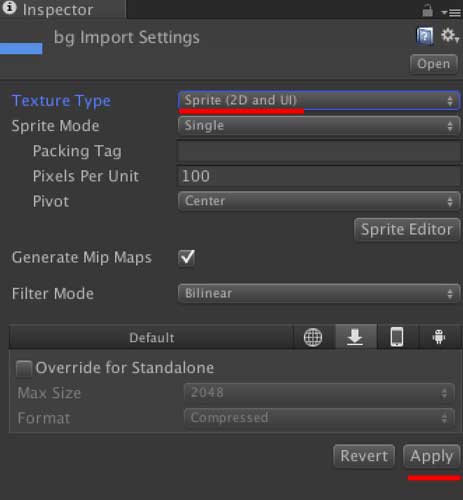Open the help reference book icon
This screenshot has height=500, width=463.
click(425, 36)
